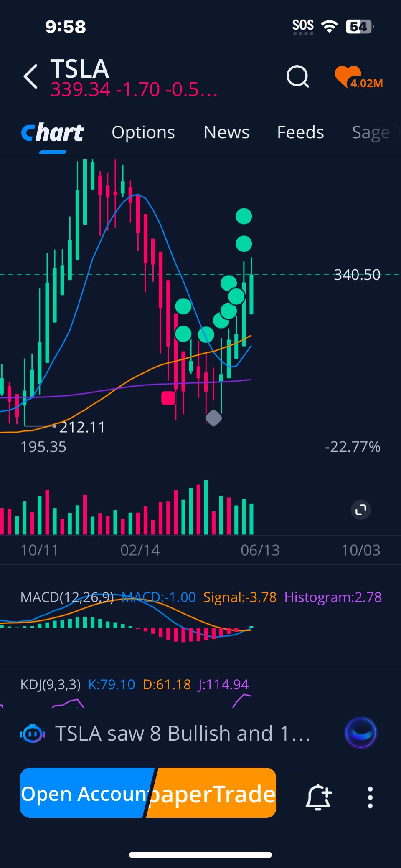Tap the Open Account button

click(x=85, y=793)
